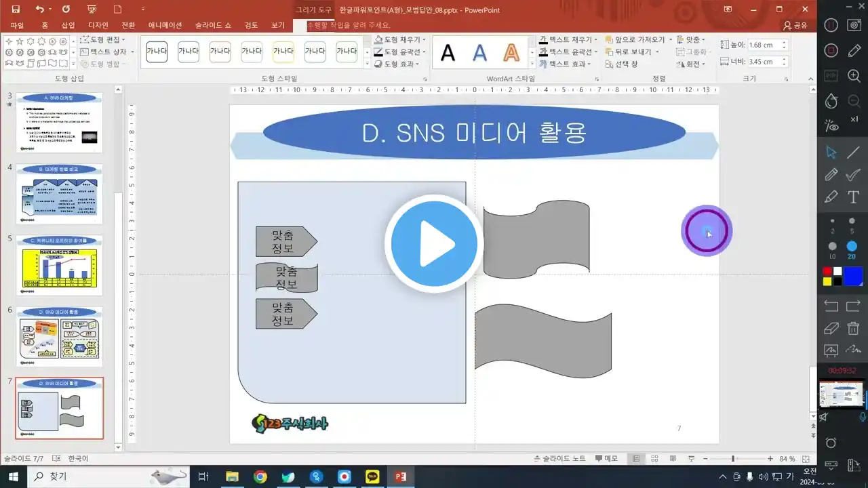Click the Save icon in quick access toolbar

[x=16, y=9]
